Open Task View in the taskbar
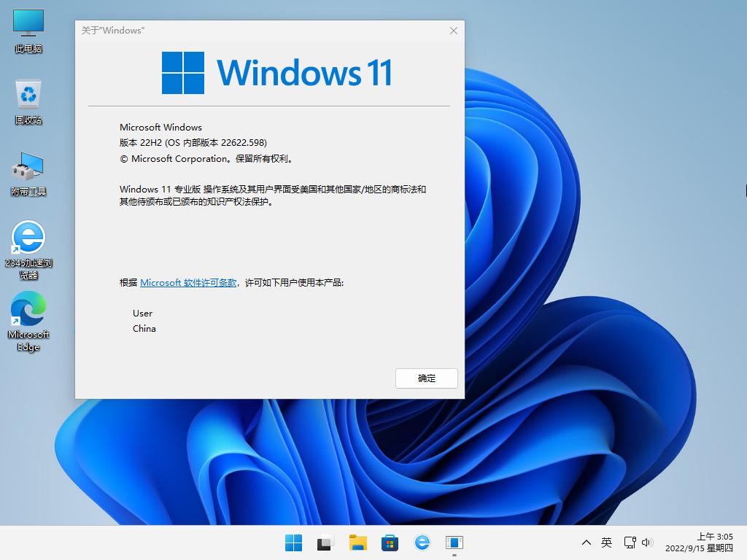This screenshot has width=747, height=560. 325,542
